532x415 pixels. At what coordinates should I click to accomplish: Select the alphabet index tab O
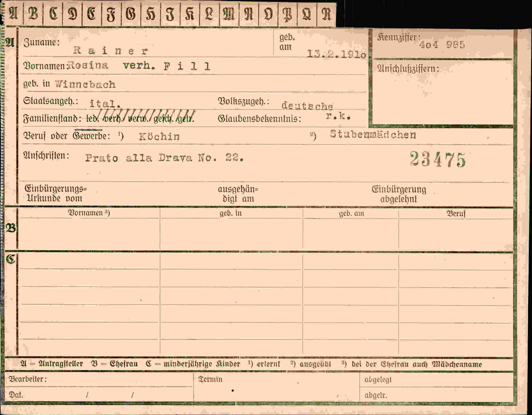click(x=268, y=14)
